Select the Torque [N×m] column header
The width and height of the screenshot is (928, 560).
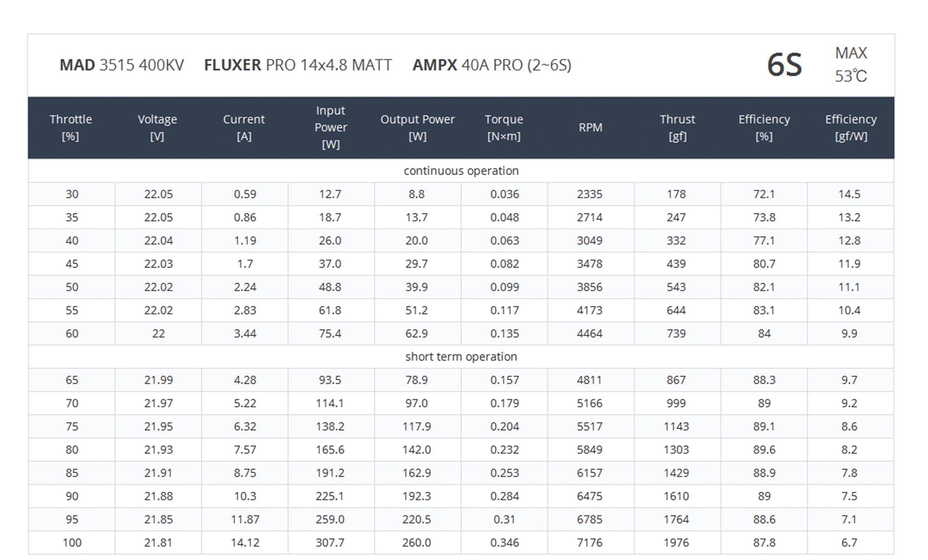point(504,128)
